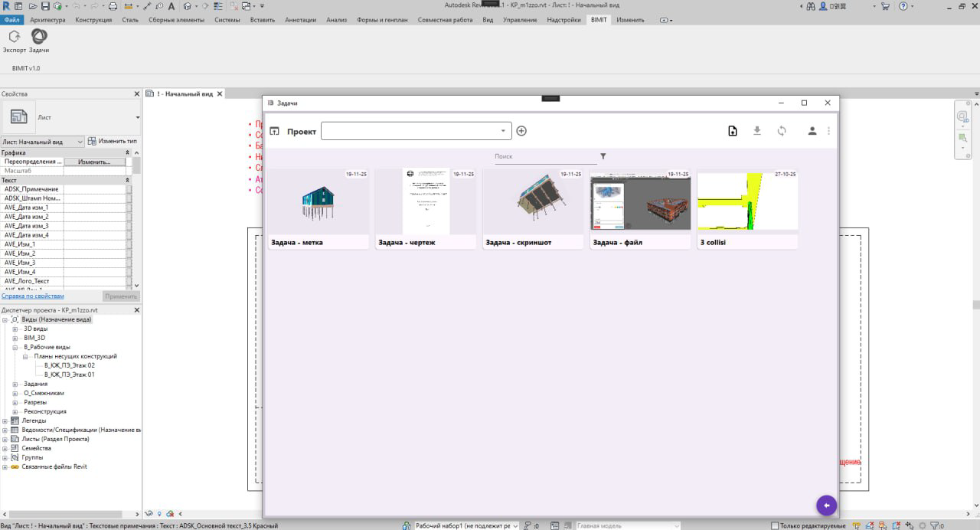
Task: Open the Задача - чертеж task thumbnail
Action: click(x=426, y=202)
